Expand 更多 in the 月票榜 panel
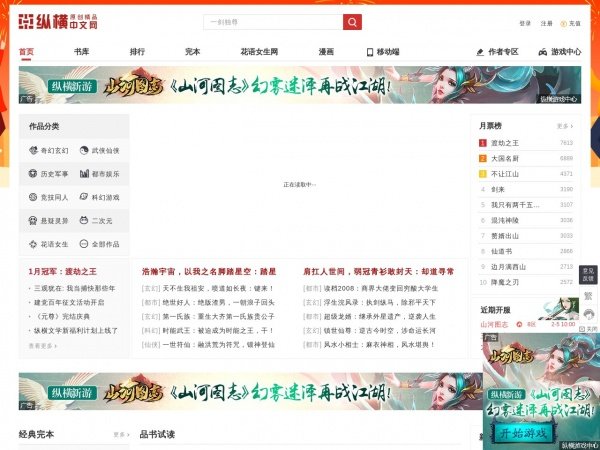 pyautogui.click(x=565, y=126)
